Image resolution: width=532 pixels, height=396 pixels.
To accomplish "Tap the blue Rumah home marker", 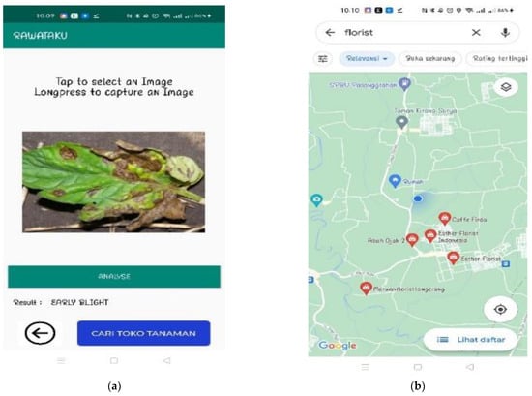I will (x=395, y=181).
